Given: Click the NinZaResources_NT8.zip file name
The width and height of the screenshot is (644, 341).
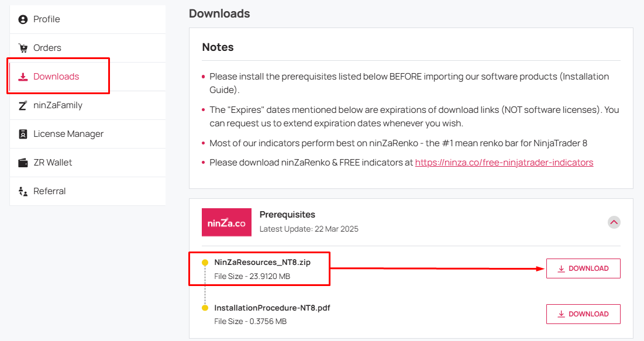Looking at the screenshot, I should click(263, 263).
